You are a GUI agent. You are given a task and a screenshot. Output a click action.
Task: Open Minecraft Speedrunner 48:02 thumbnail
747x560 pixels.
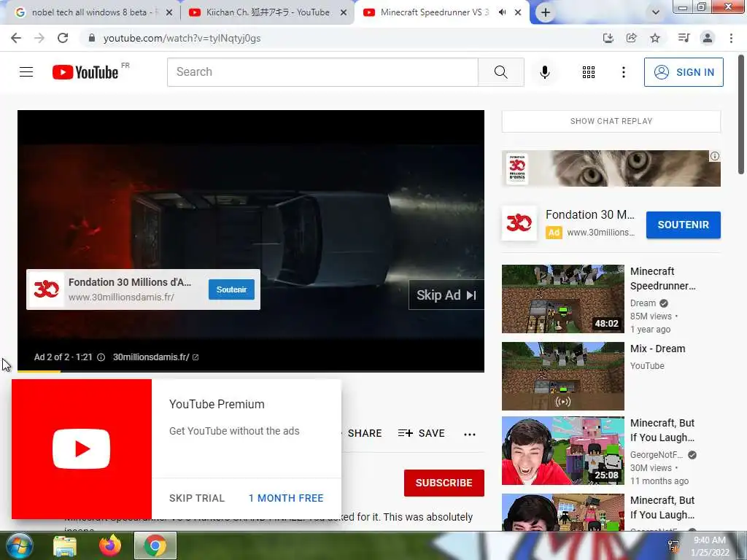(563, 299)
